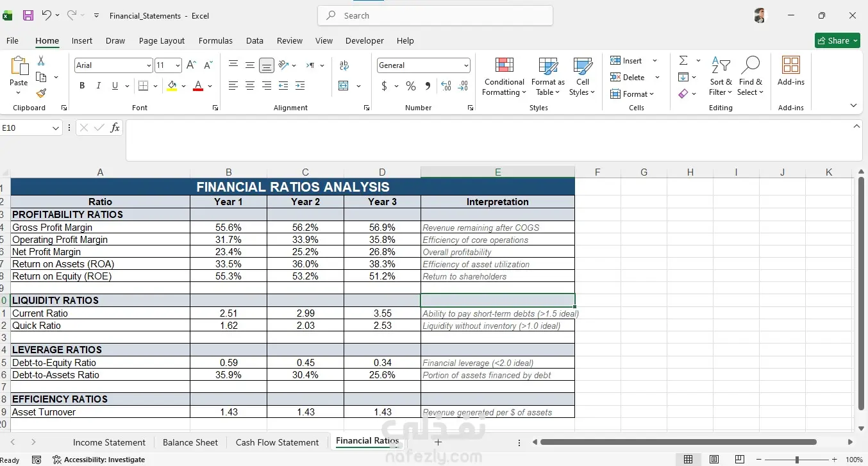This screenshot has width=868, height=466.
Task: Click the Percent Style icon
Action: [411, 86]
